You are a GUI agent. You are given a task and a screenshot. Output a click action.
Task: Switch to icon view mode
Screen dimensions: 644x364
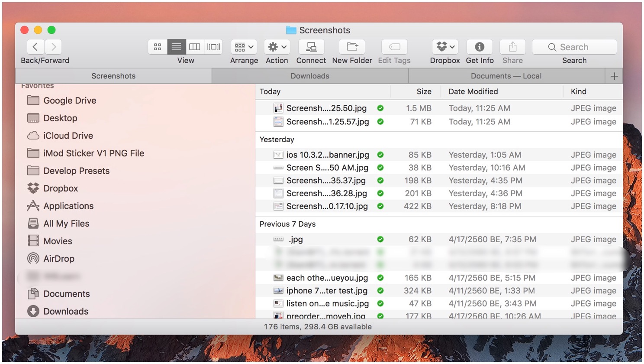coord(158,47)
